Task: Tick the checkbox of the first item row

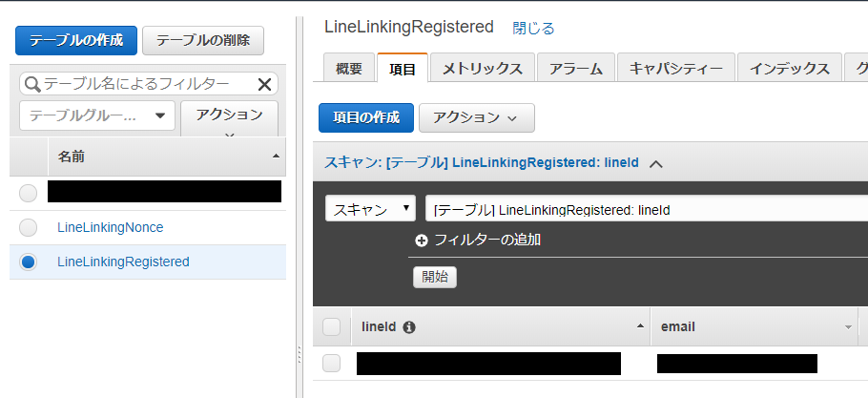Action: coord(332,364)
